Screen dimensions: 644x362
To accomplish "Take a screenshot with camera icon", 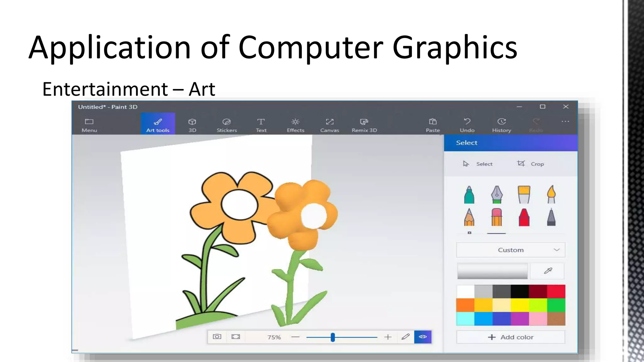I will 217,337.
